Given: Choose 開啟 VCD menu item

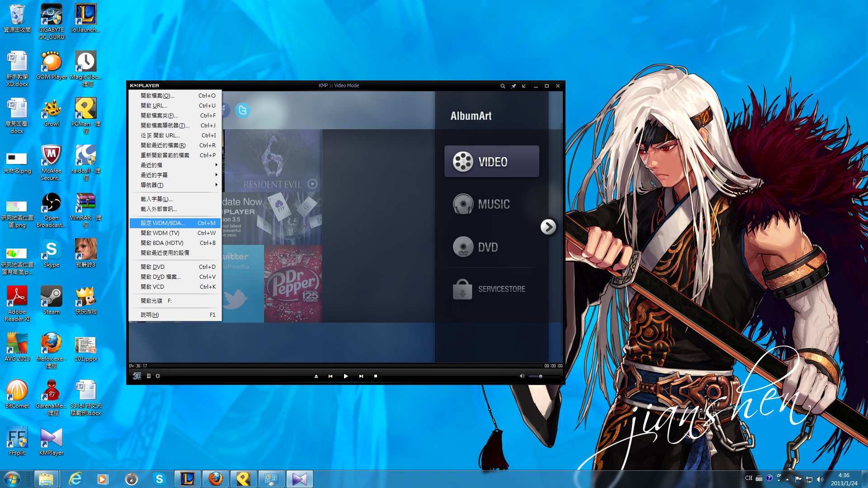Looking at the screenshot, I should point(175,287).
